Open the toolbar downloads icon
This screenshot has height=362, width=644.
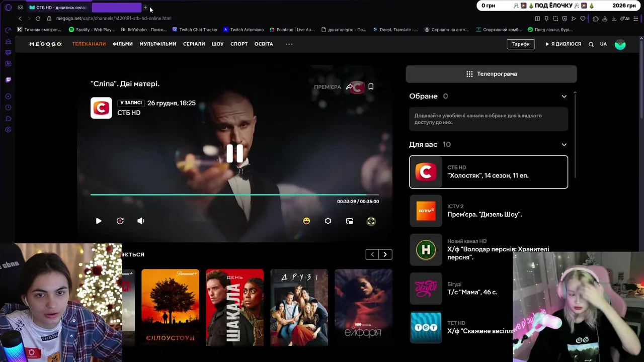[x=614, y=19]
